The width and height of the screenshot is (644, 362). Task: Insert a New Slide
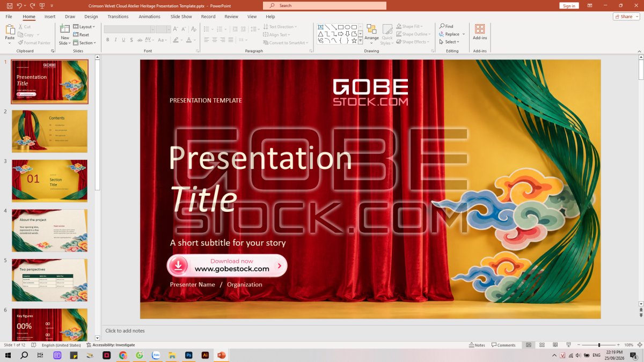coord(64,33)
